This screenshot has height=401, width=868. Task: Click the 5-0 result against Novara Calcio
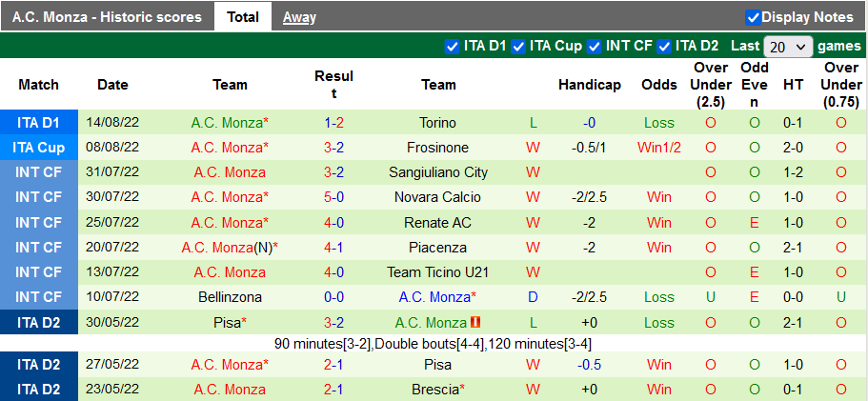click(x=333, y=197)
